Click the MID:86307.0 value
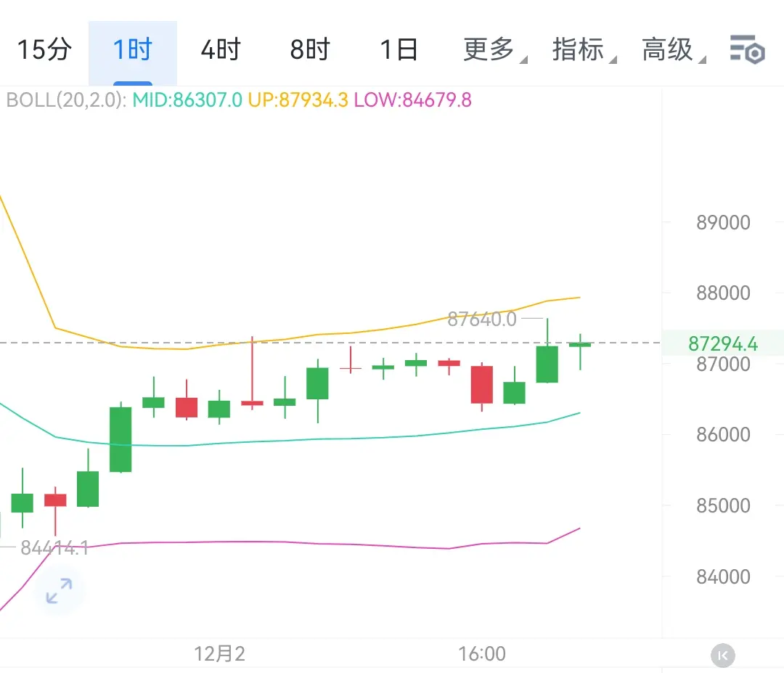Viewport: 784px width, 673px height. click(187, 100)
